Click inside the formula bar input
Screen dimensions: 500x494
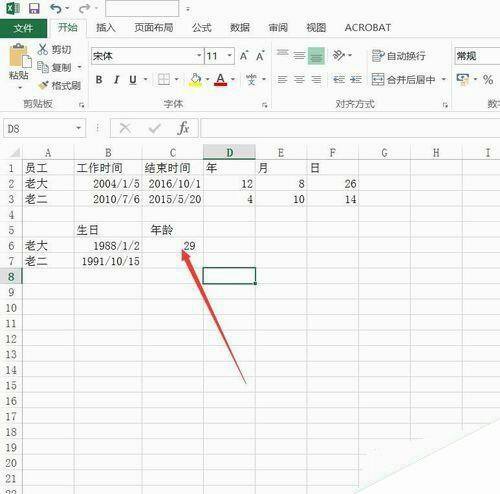coord(350,128)
